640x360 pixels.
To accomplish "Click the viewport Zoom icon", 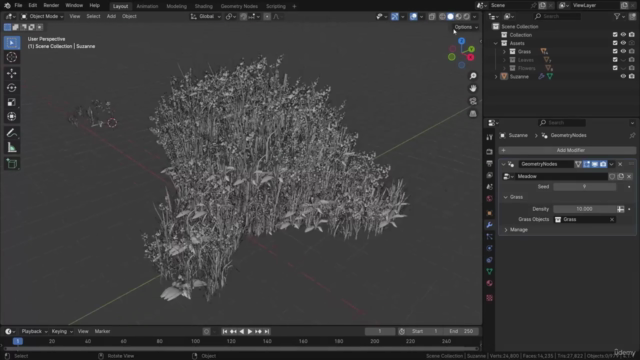I will point(473,76).
